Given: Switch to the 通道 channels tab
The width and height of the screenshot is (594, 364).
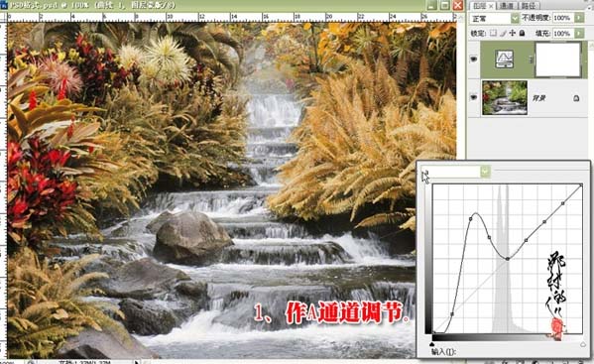Looking at the screenshot, I should tap(507, 5).
